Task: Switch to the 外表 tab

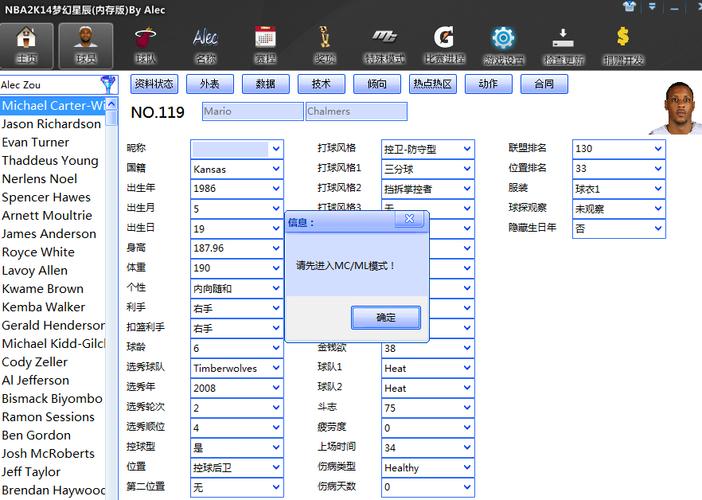Action: (210, 84)
